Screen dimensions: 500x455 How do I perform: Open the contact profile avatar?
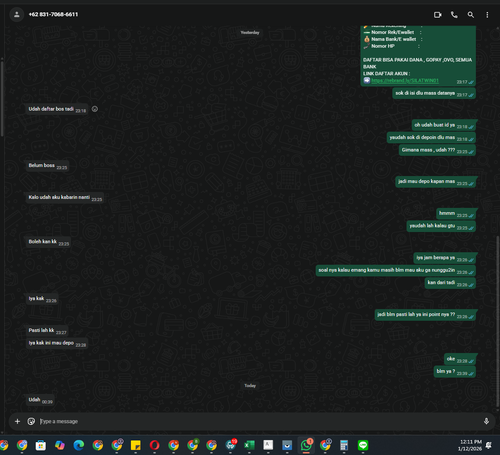point(16,14)
